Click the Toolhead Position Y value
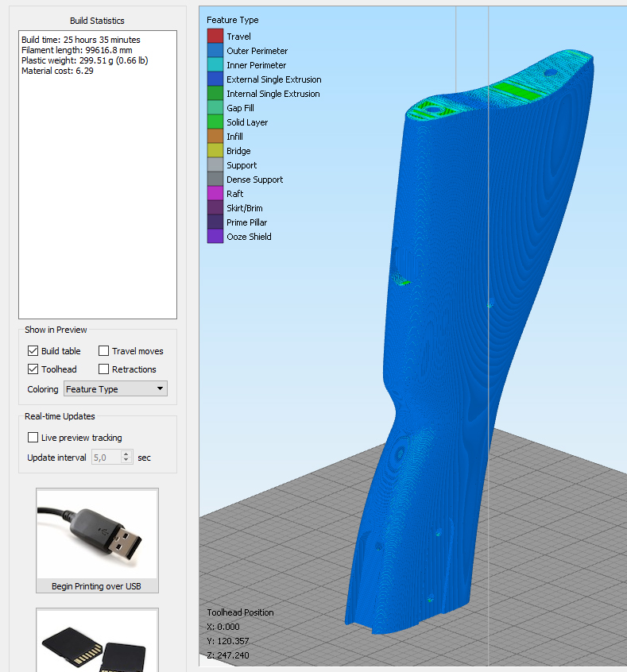Viewport: 627px width, 672px height. tap(228, 641)
